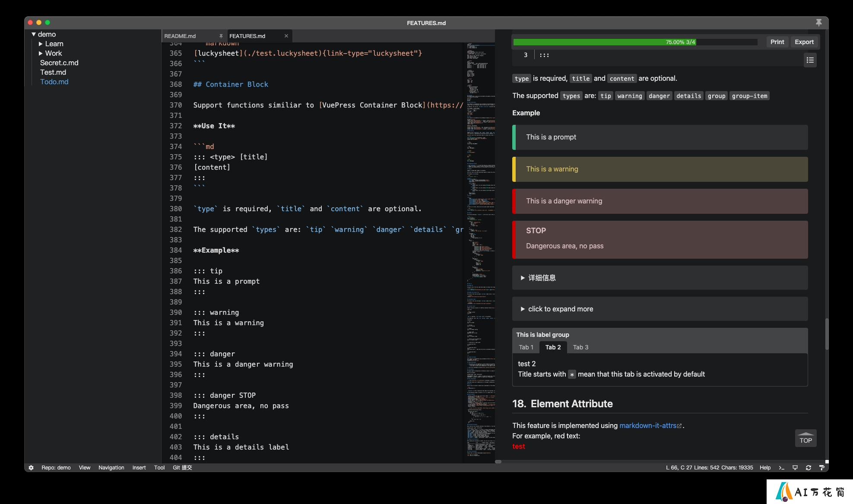Open the settings gear in status bar

31,468
